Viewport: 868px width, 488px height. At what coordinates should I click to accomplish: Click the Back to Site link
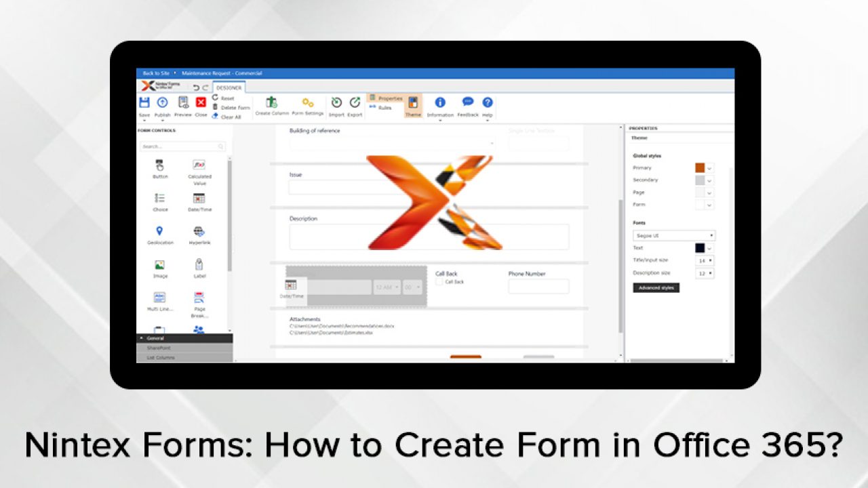pos(156,73)
